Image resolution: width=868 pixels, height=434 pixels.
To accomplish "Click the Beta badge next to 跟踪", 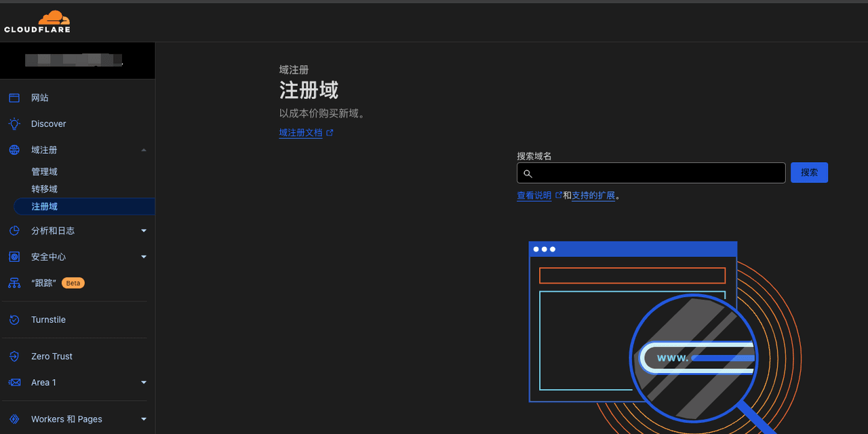I will (x=73, y=283).
